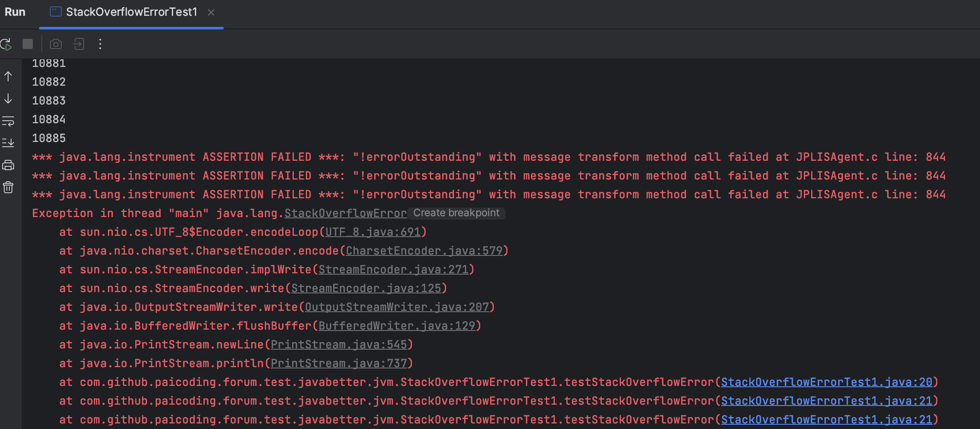Toggle scroll to end of console
Image resolution: width=980 pixels, height=429 pixels.
point(8,142)
